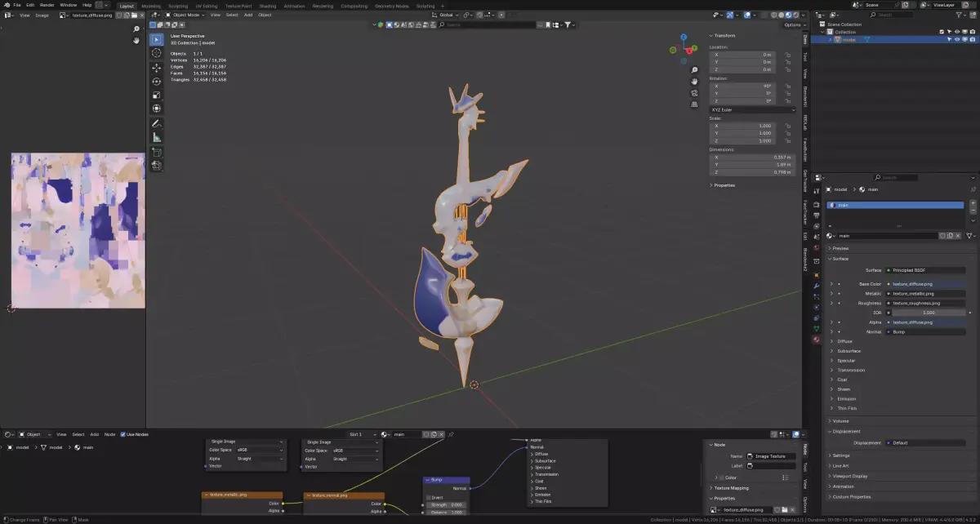980x524 pixels.
Task: Activate the Move tool
Action: (157, 68)
